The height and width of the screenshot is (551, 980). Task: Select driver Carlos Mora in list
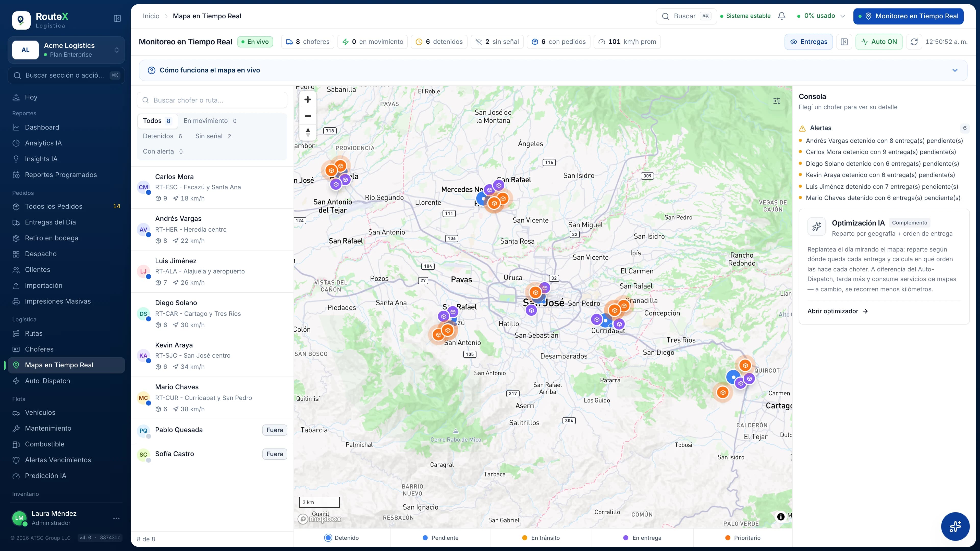212,187
